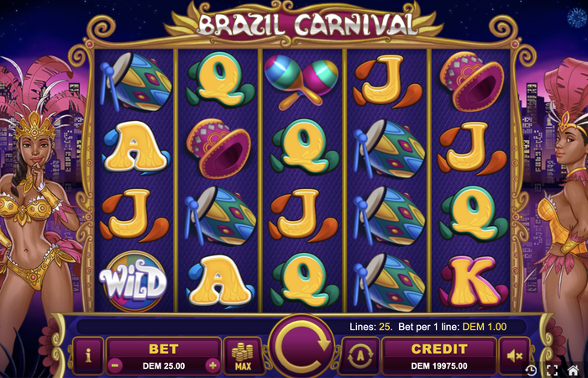Viewport: 588px width, 378px height.
Task: Toggle autoplay with the A arrows button
Action: (360, 355)
